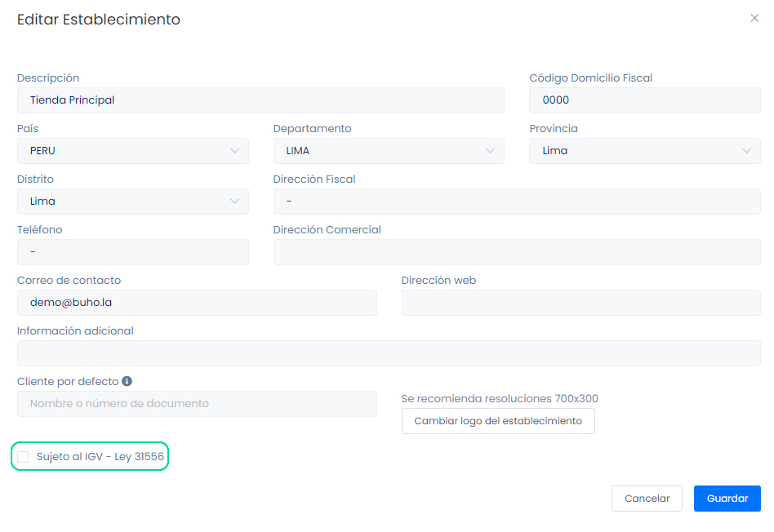Expand the Distrito selector
The width and height of the screenshot is (774, 532).
132,202
